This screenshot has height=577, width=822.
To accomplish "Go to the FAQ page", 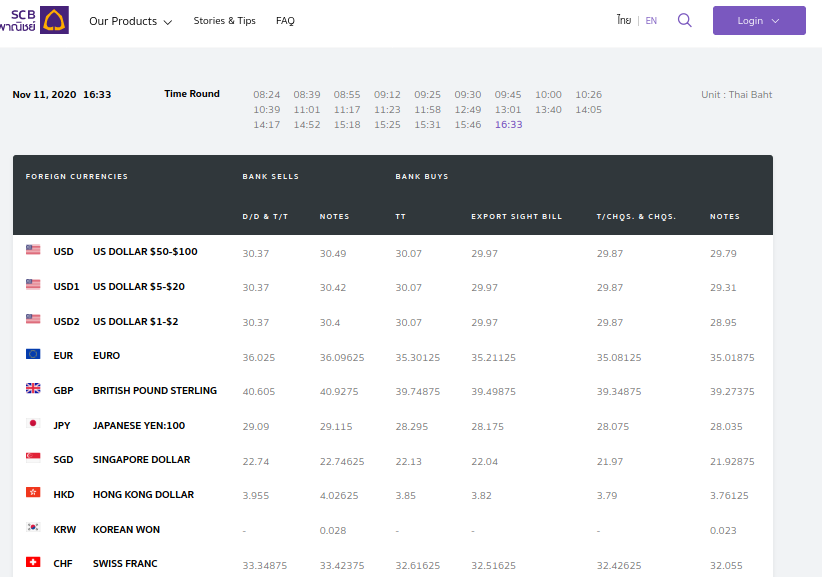I will pyautogui.click(x=285, y=21).
